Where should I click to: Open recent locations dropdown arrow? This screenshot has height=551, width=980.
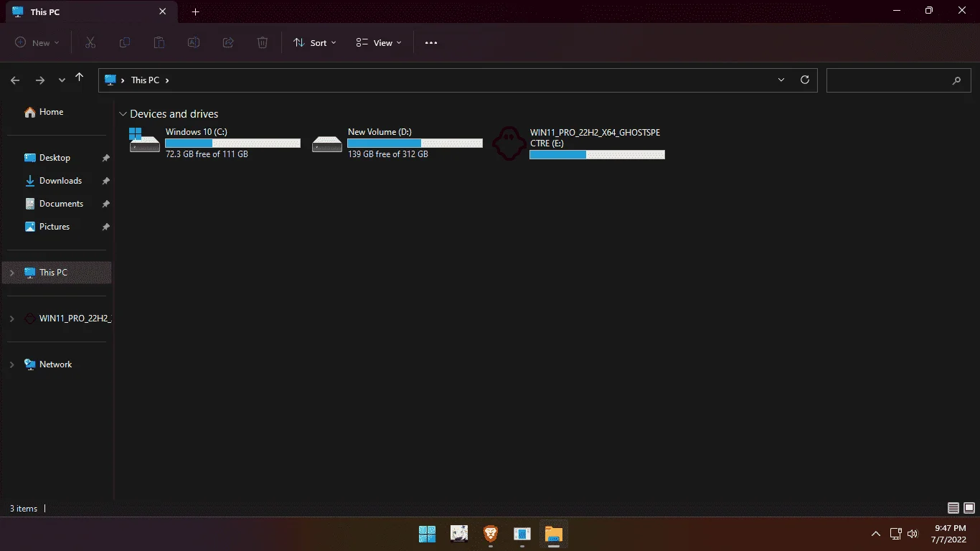click(62, 80)
